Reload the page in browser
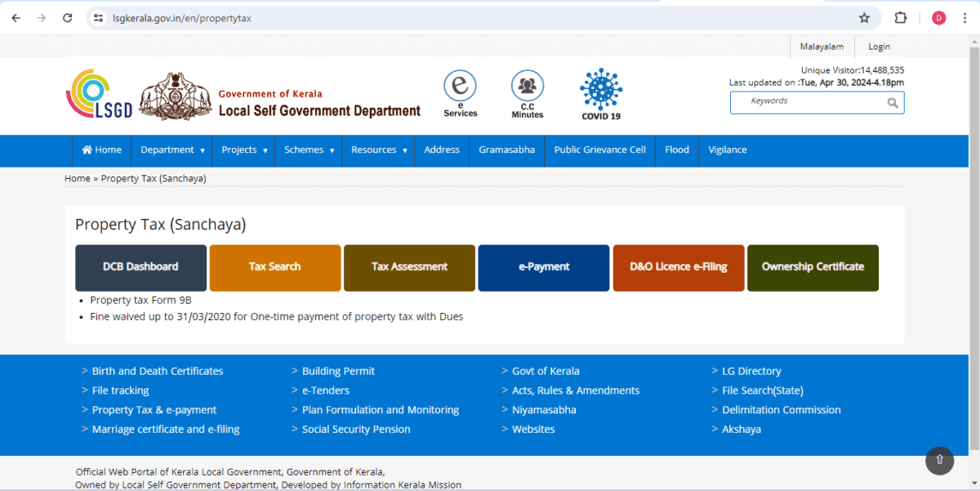The height and width of the screenshot is (491, 980). (x=68, y=18)
